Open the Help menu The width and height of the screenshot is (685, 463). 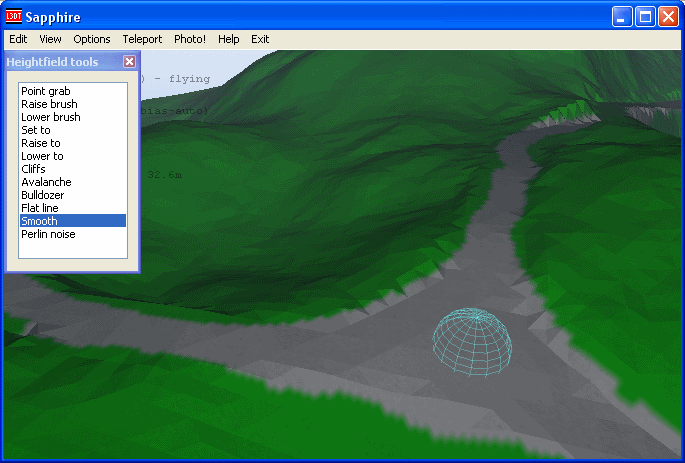pyautogui.click(x=229, y=39)
